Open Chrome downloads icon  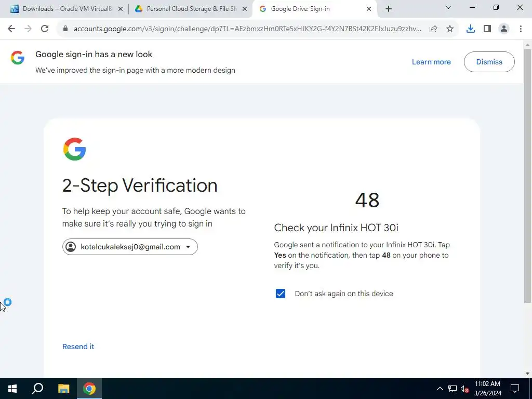[471, 29]
